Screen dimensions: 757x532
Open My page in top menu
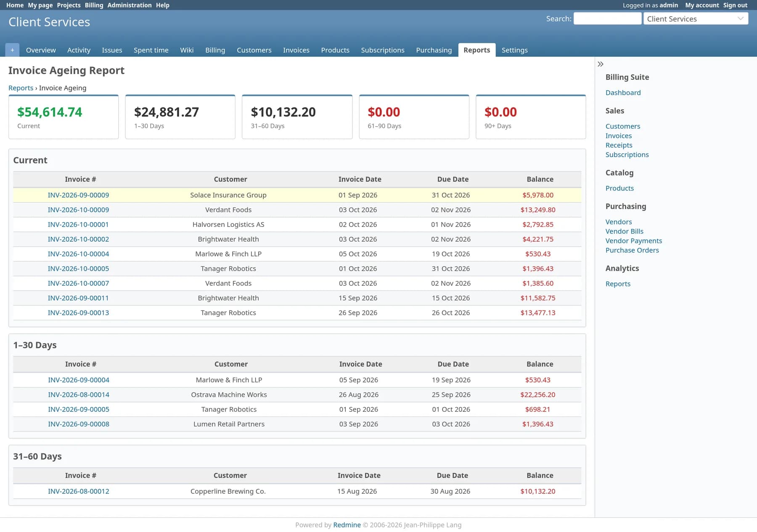coord(40,5)
